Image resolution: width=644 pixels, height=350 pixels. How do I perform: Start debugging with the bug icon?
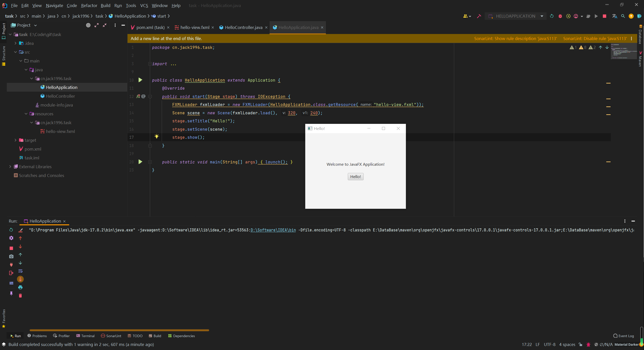[x=560, y=16]
